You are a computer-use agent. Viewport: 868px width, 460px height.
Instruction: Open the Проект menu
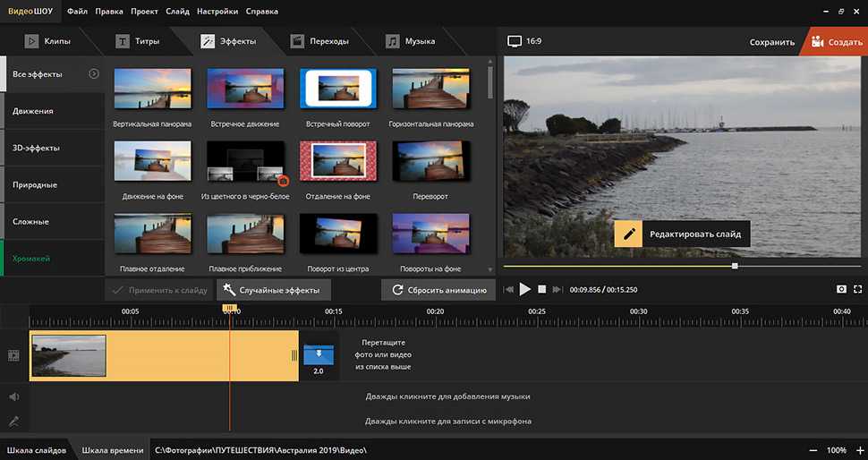point(144,12)
